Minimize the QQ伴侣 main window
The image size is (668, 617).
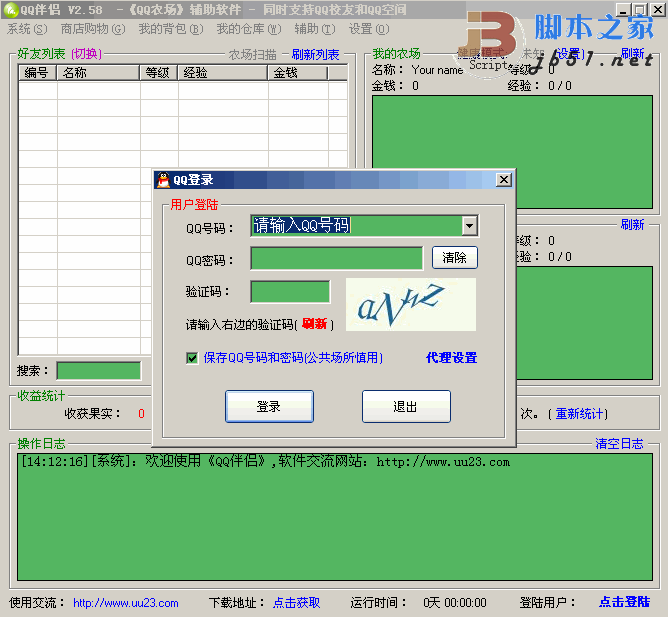point(623,9)
